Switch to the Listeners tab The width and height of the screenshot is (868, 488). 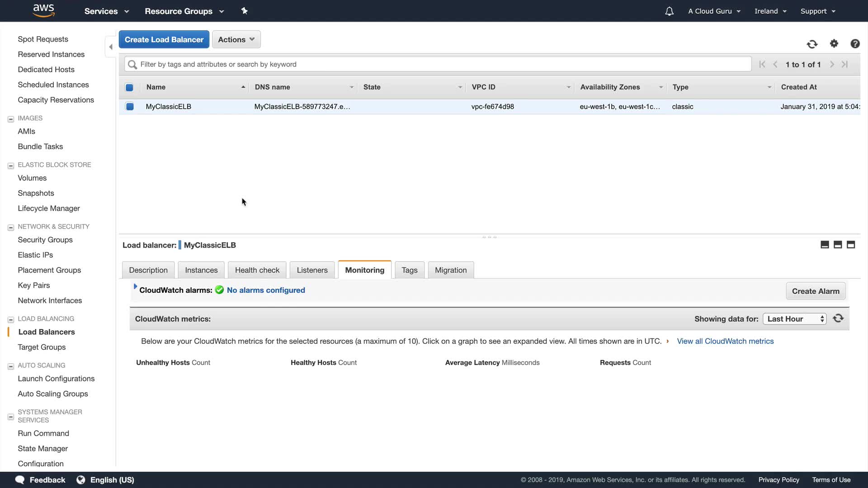coord(312,270)
